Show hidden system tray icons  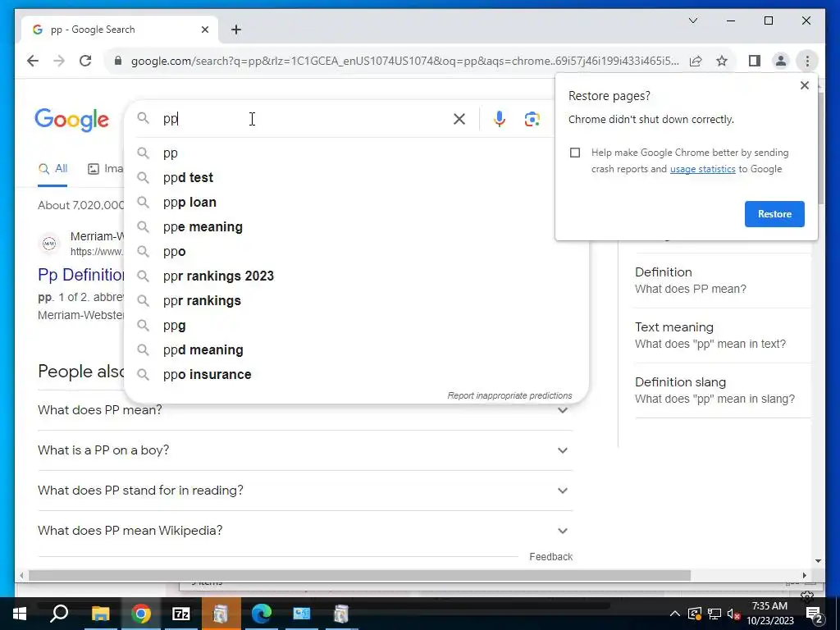click(674, 614)
